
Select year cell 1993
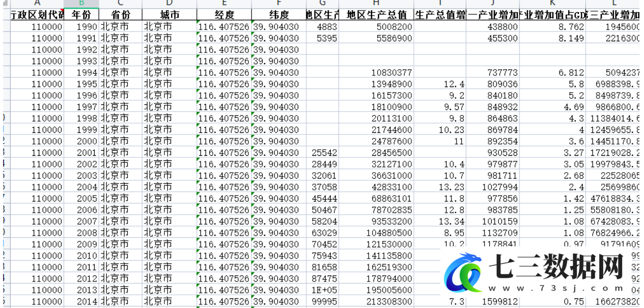point(81,61)
